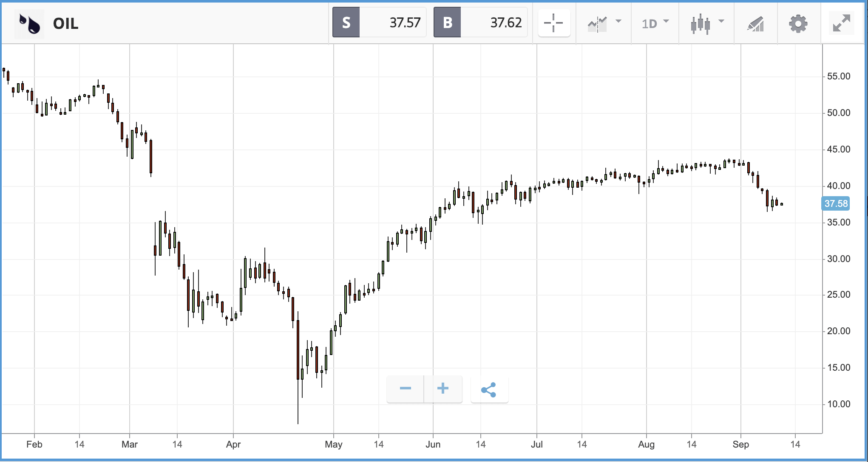Image resolution: width=868 pixels, height=462 pixels.
Task: Open the compare chart icon
Action: coord(597,24)
